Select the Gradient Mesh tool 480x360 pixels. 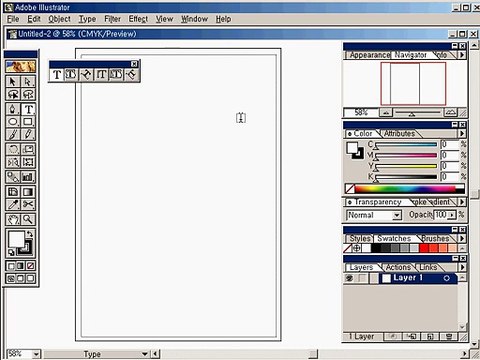[13, 192]
